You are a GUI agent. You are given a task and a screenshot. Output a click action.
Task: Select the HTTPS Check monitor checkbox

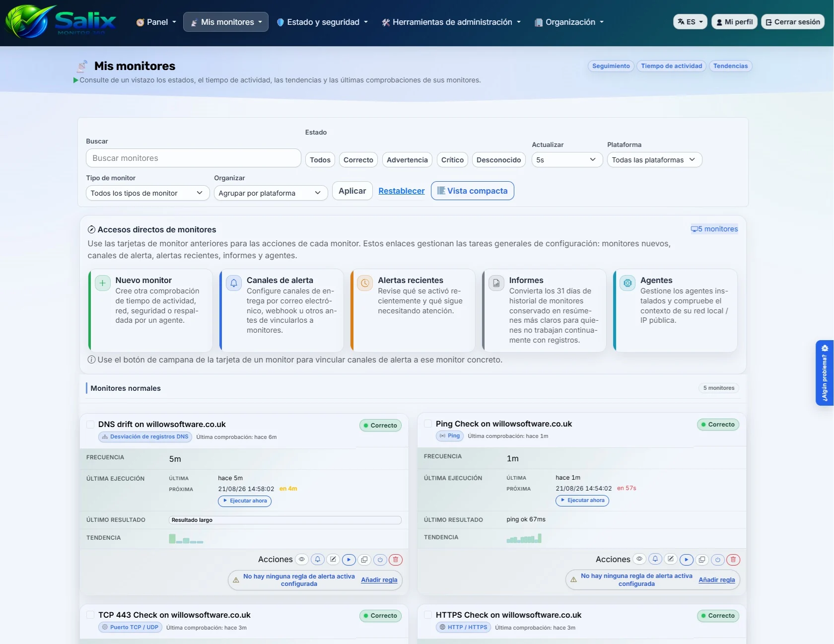click(x=428, y=615)
